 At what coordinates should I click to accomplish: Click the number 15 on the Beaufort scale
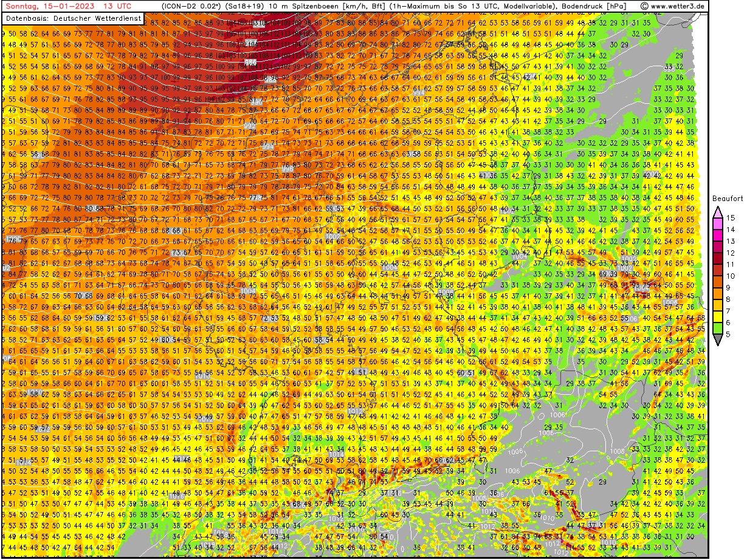tap(731, 217)
